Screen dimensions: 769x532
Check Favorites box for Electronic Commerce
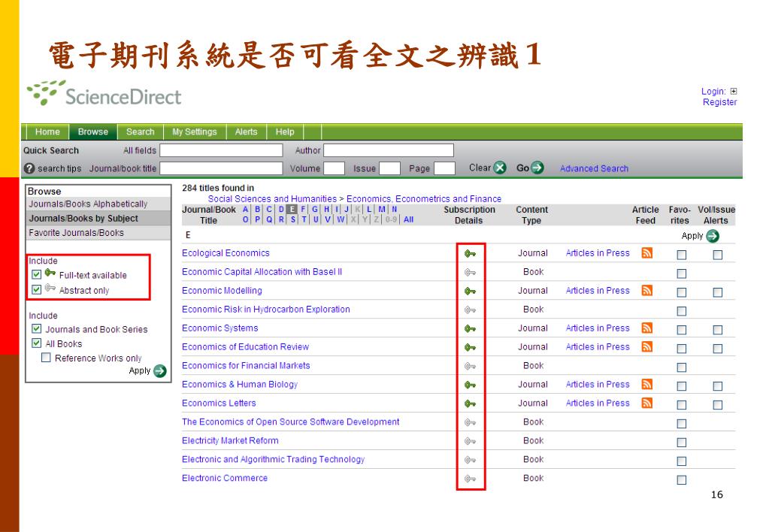(x=682, y=480)
